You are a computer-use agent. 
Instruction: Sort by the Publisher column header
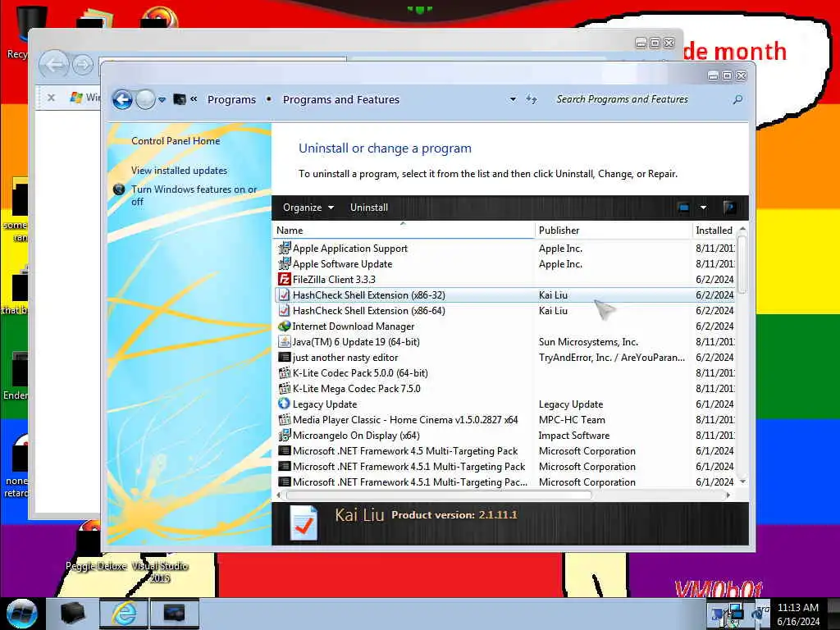pyautogui.click(x=614, y=231)
